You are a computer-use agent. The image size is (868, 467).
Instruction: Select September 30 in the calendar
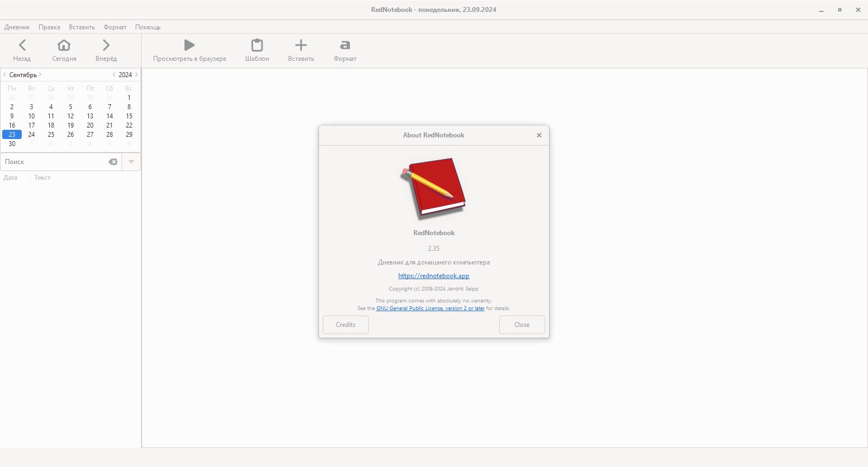[12, 144]
